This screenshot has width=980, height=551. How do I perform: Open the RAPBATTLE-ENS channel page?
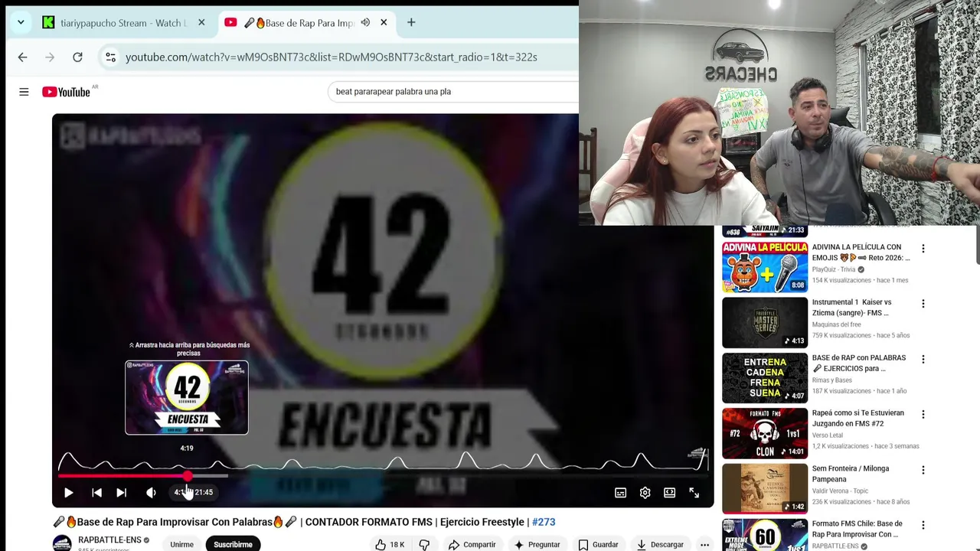(x=109, y=540)
